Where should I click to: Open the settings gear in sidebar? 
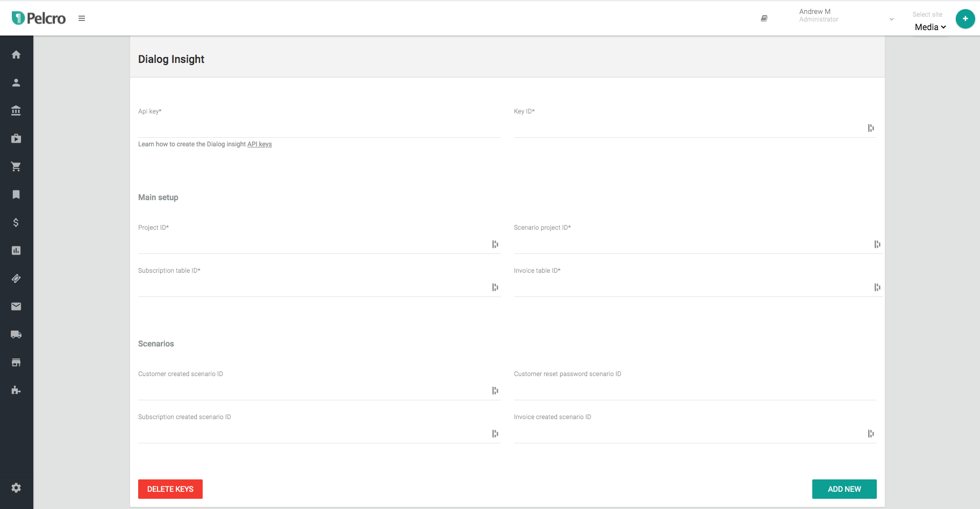[x=16, y=487]
